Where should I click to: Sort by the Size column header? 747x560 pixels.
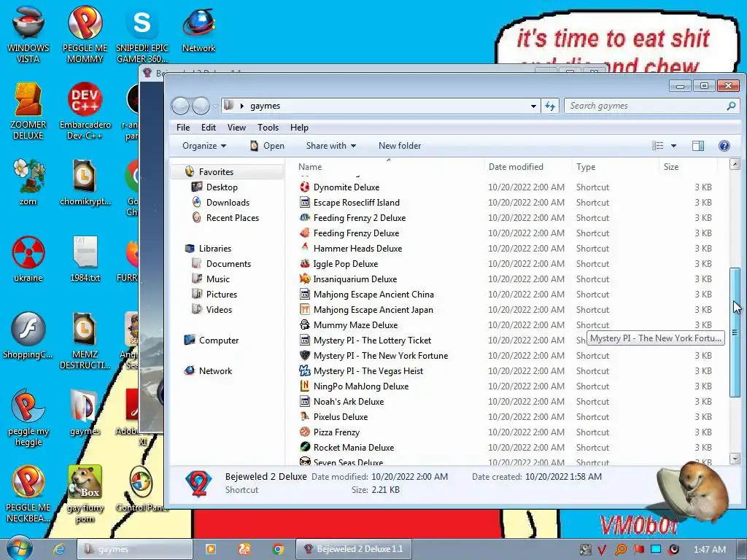tap(688, 167)
